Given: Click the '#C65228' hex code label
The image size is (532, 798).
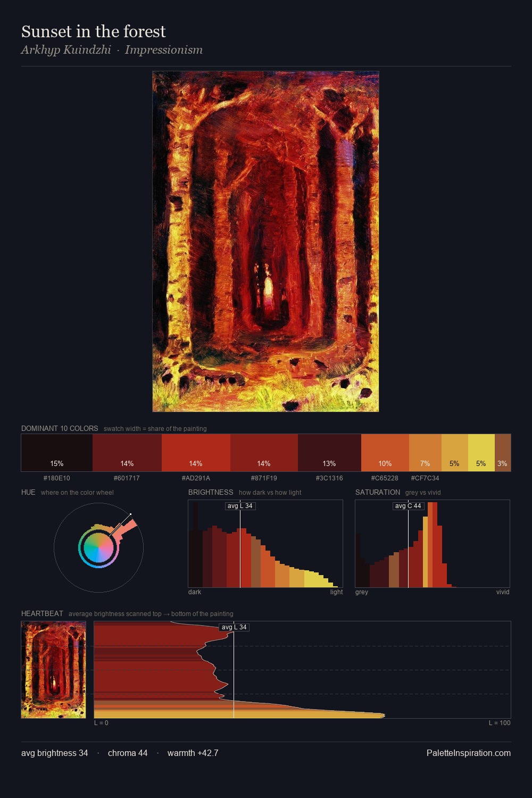Looking at the screenshot, I should (x=385, y=478).
